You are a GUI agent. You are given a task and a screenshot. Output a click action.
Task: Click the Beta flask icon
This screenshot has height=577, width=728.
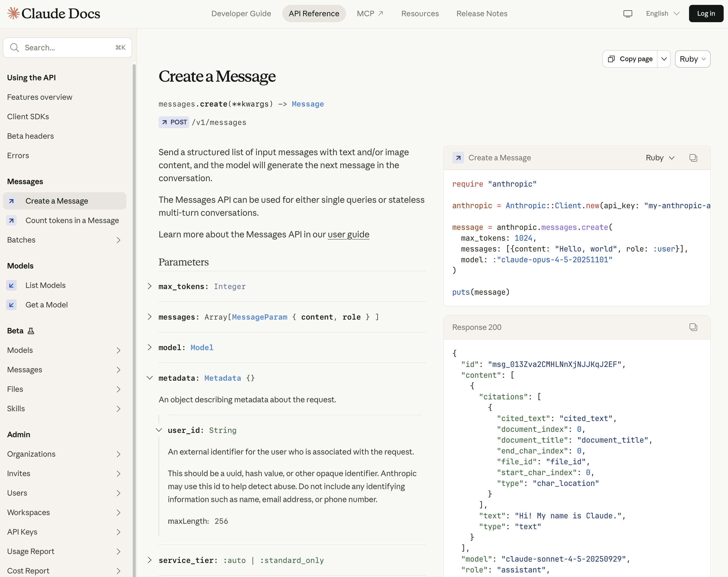tap(31, 331)
